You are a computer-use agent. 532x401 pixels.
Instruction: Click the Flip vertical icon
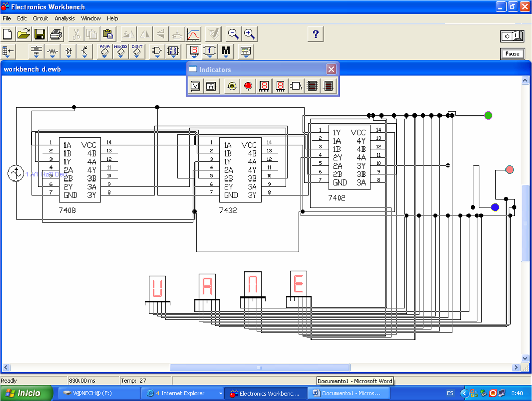(x=161, y=34)
